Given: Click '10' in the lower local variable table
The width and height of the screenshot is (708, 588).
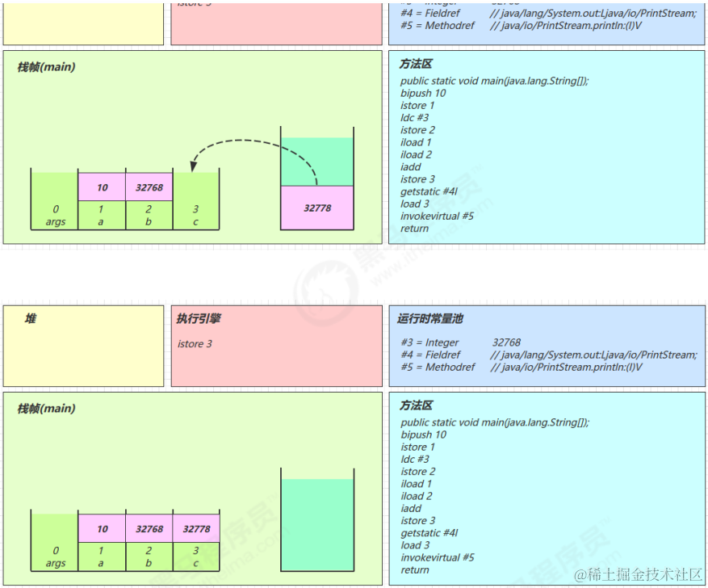Looking at the screenshot, I should 102,528.
